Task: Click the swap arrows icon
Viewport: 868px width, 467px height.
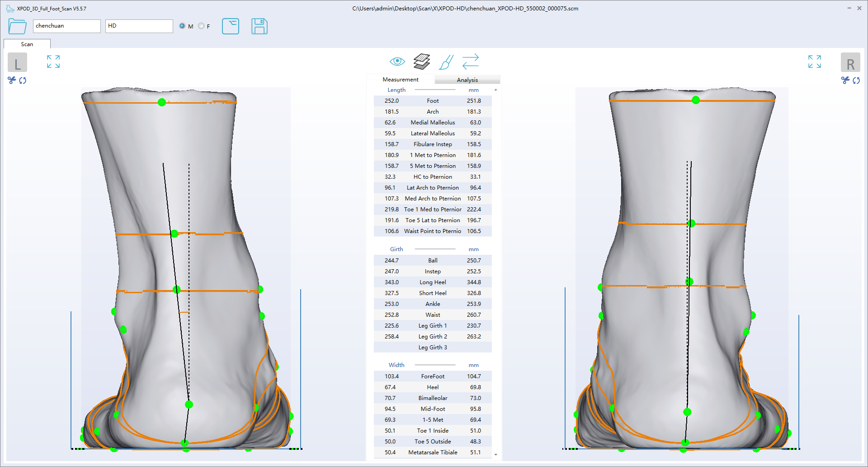Action: click(470, 62)
